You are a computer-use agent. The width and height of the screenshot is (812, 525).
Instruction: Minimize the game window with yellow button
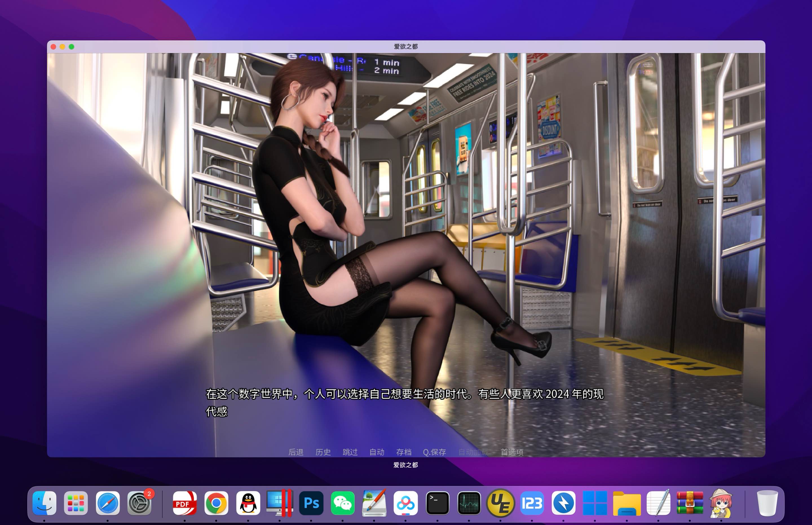62,47
